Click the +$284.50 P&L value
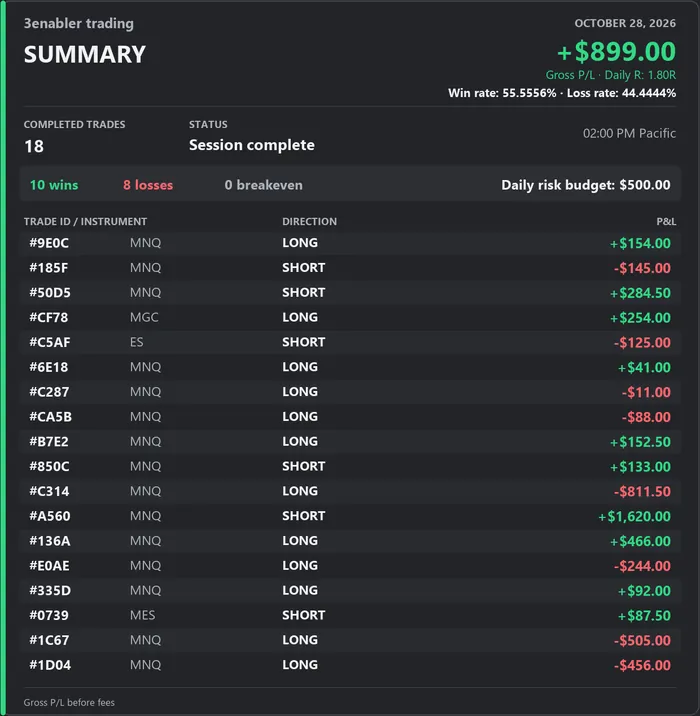Viewport: 700px width, 716px height. pos(640,293)
